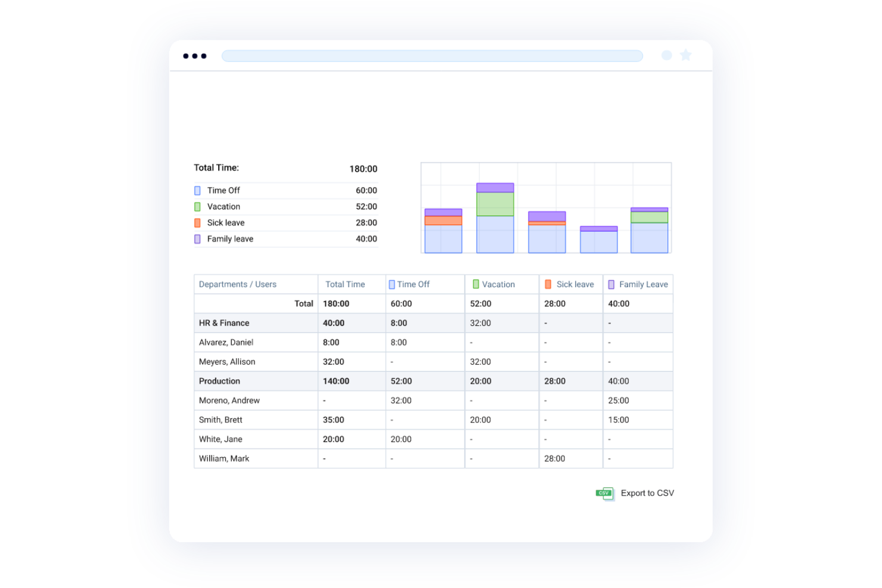882x588 pixels.
Task: Click the green Vacation legend swatch
Action: [x=197, y=207]
